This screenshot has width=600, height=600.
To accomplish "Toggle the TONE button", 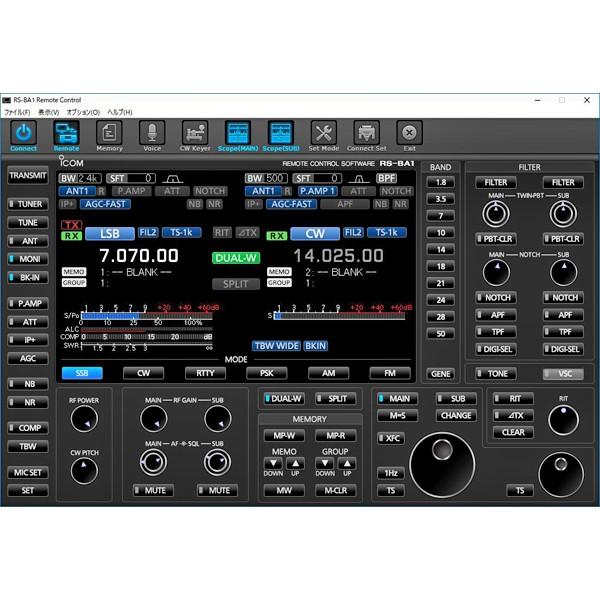I will tap(496, 374).
